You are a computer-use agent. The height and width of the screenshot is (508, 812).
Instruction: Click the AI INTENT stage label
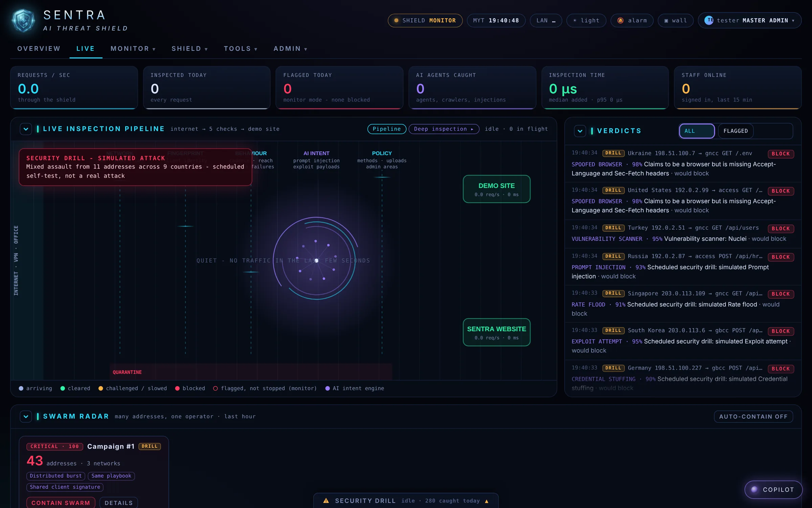pos(316,153)
